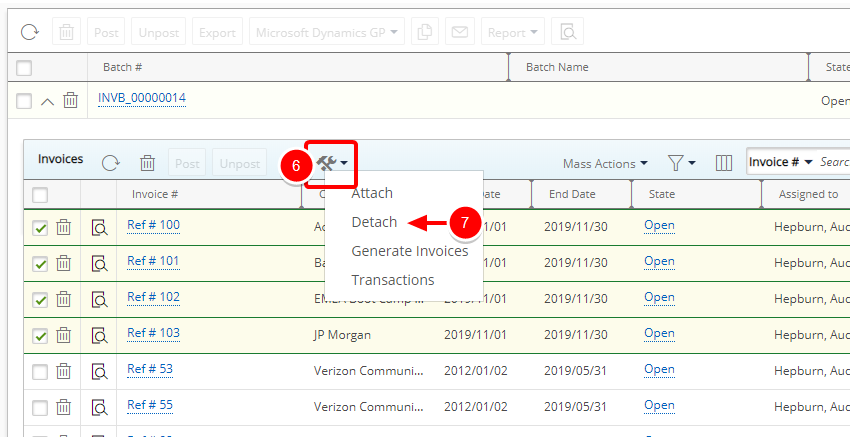Preview invoice Ref # 100 with magnifier icon

pos(99,228)
